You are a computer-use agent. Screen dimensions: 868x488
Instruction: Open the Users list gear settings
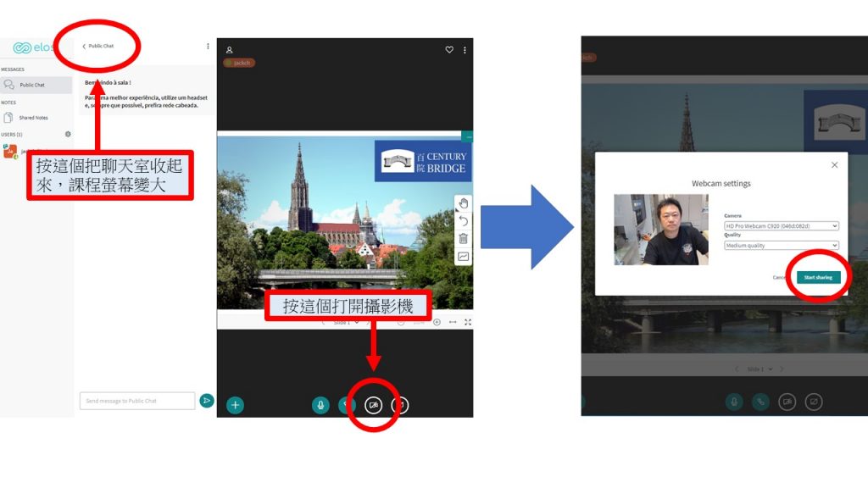point(68,134)
